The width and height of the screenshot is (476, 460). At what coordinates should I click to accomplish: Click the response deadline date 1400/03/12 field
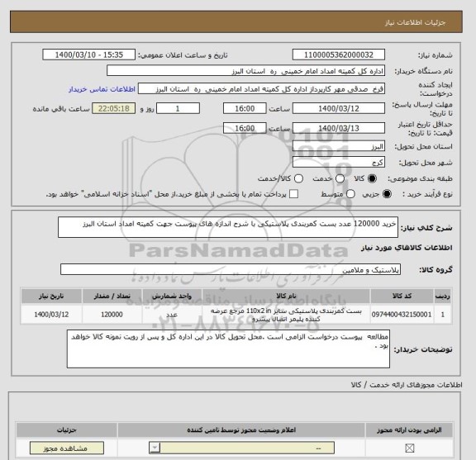pos(339,108)
